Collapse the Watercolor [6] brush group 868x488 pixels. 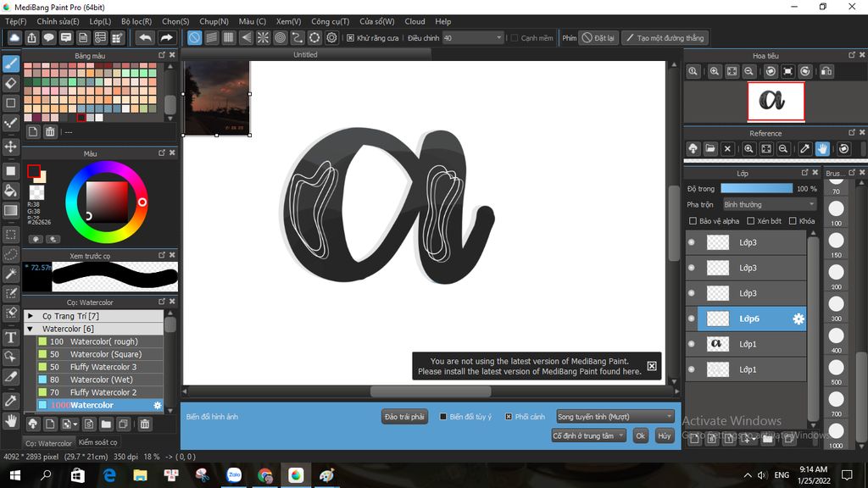(31, 329)
